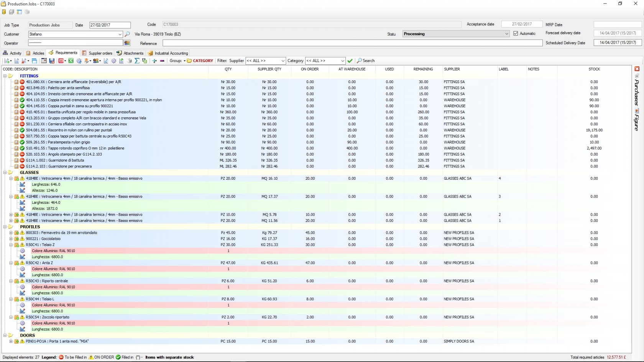Collapse row R50C41 Telaio Z
This screenshot has height=362, width=644.
coord(11,245)
